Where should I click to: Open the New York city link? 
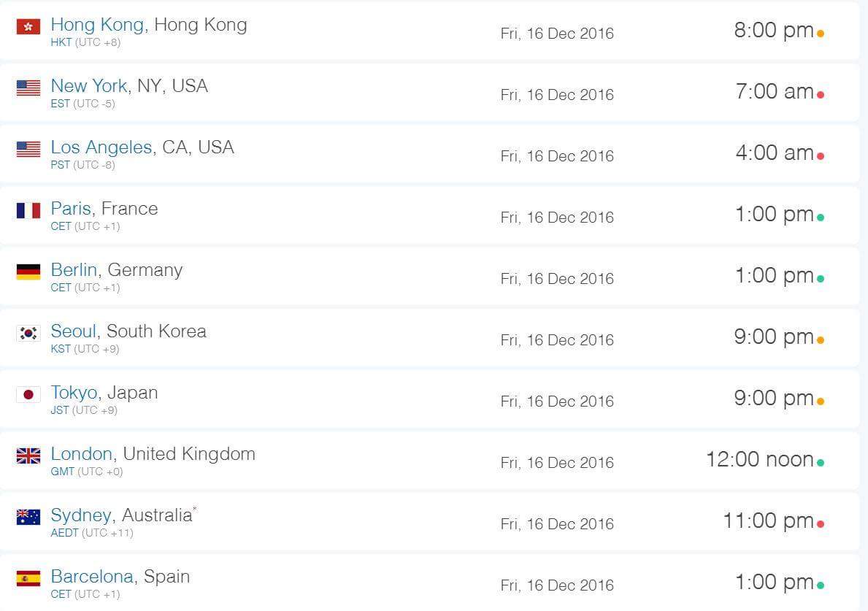(88, 86)
